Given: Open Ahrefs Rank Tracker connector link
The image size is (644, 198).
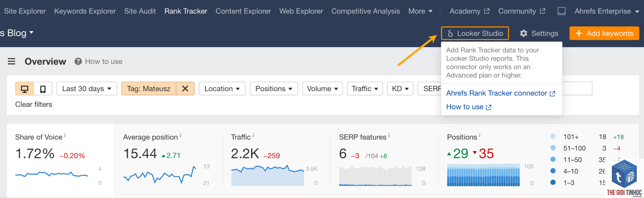Looking at the screenshot, I should point(501,93).
